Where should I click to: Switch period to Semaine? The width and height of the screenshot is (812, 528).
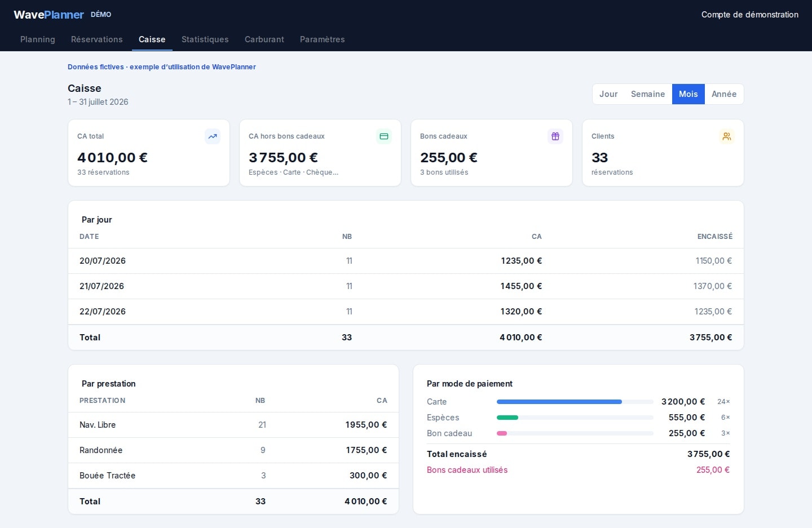pos(648,94)
